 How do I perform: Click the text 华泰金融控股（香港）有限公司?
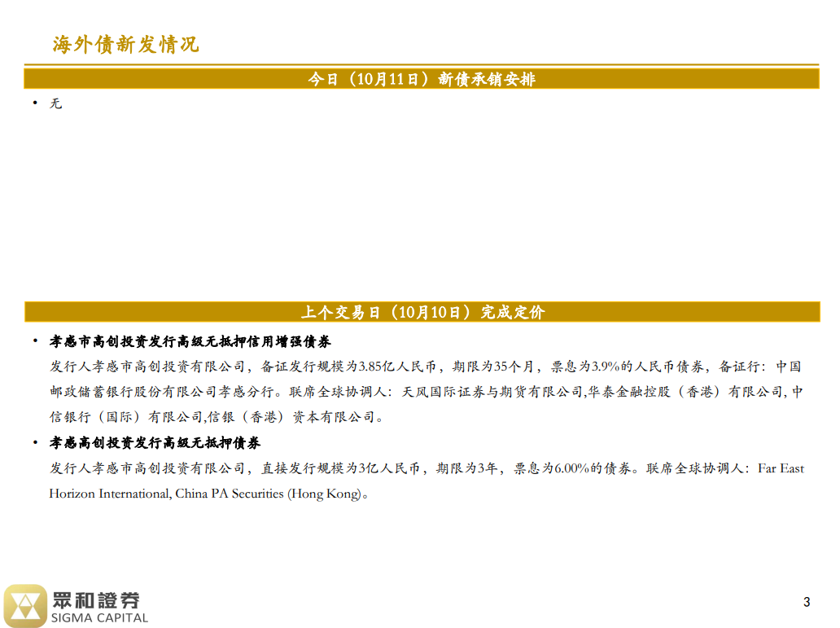click(685, 392)
